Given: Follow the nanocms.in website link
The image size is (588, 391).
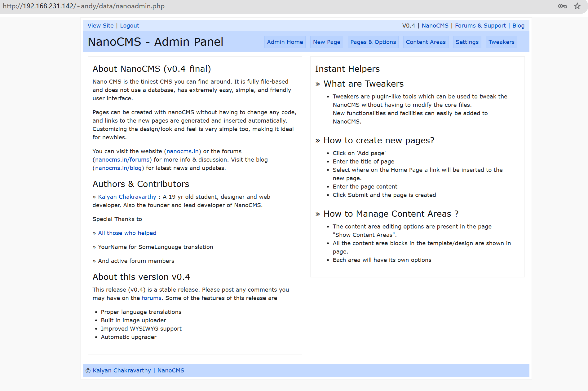Looking at the screenshot, I should click(x=183, y=151).
